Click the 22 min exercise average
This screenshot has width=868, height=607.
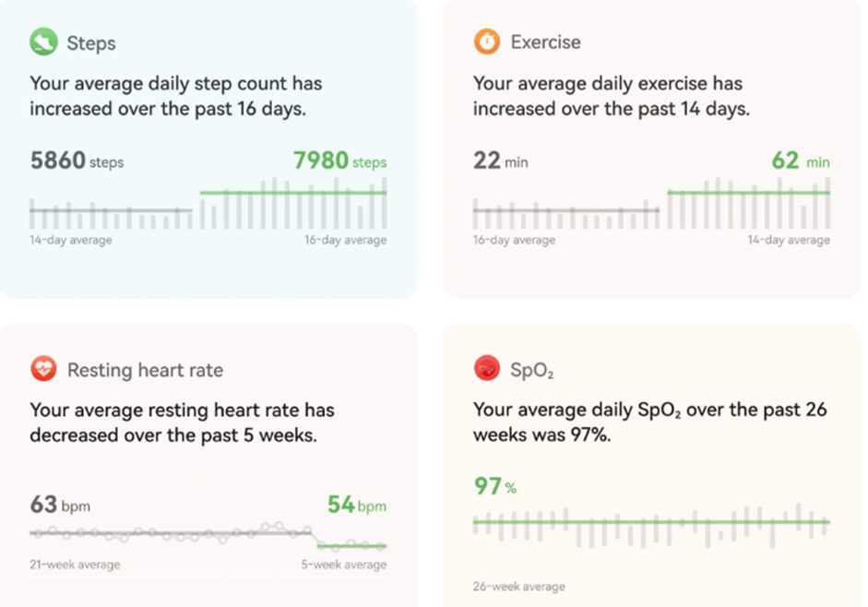501,161
